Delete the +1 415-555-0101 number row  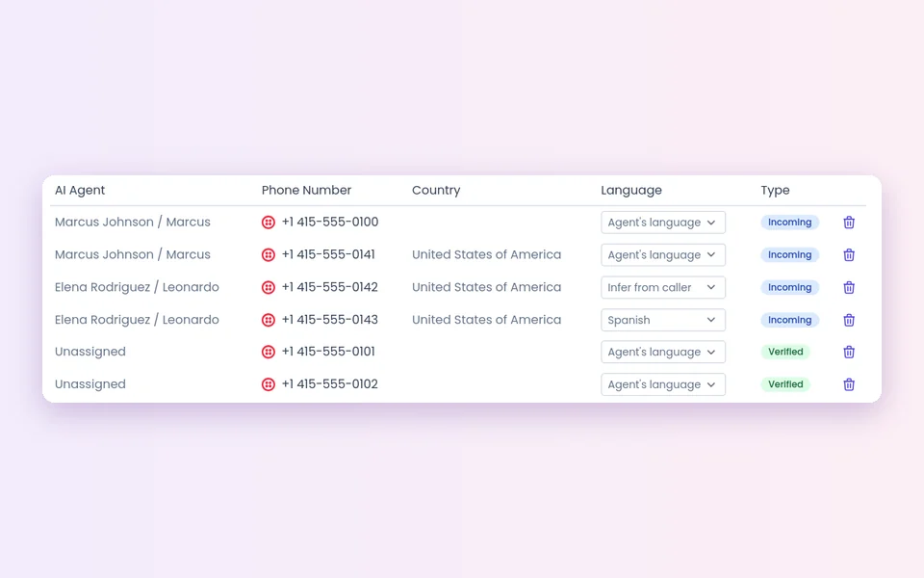pyautogui.click(x=849, y=353)
